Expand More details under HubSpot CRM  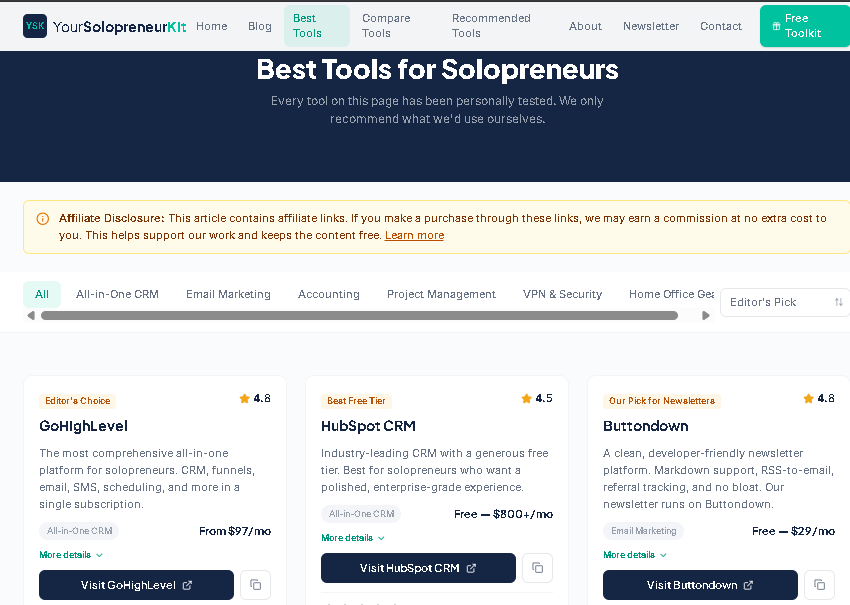coord(352,537)
